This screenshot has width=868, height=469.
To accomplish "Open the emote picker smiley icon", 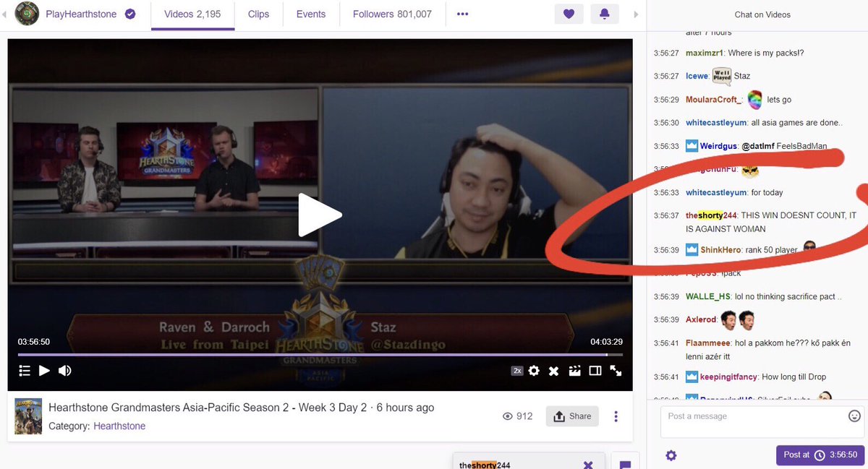I will pyautogui.click(x=854, y=416).
